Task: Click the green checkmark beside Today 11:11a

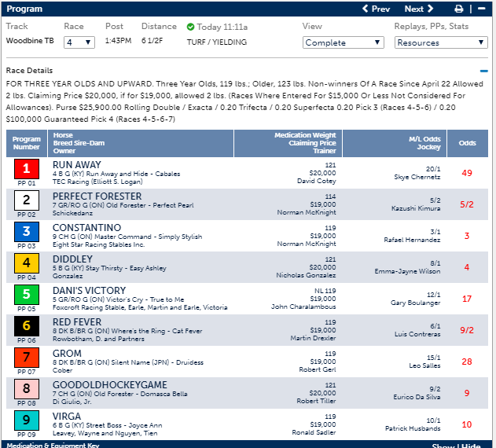Action: point(190,27)
